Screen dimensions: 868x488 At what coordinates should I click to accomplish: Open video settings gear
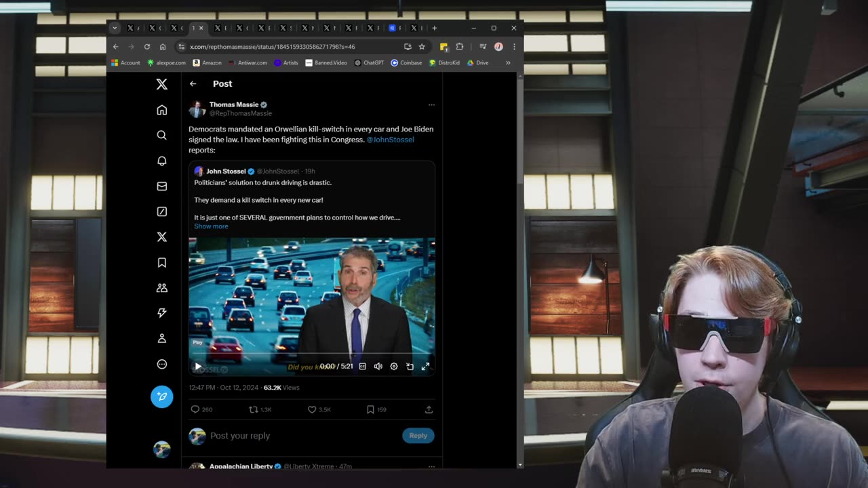(x=394, y=366)
